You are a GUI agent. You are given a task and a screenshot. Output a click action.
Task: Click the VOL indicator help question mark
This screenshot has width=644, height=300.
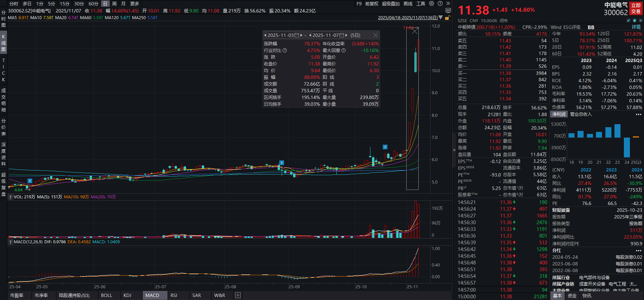10,197
